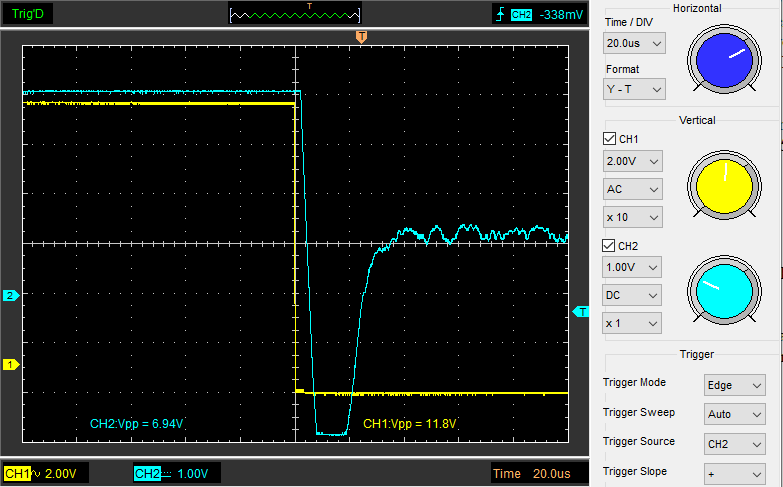
Task: Click the orange horizontal trigger position marker
Action: 361,37
